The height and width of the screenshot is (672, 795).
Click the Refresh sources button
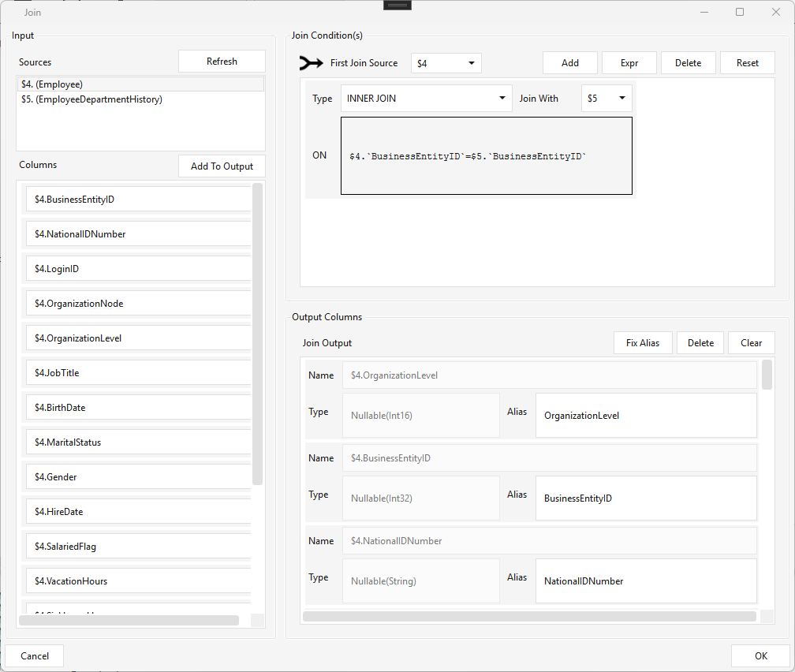tap(222, 62)
